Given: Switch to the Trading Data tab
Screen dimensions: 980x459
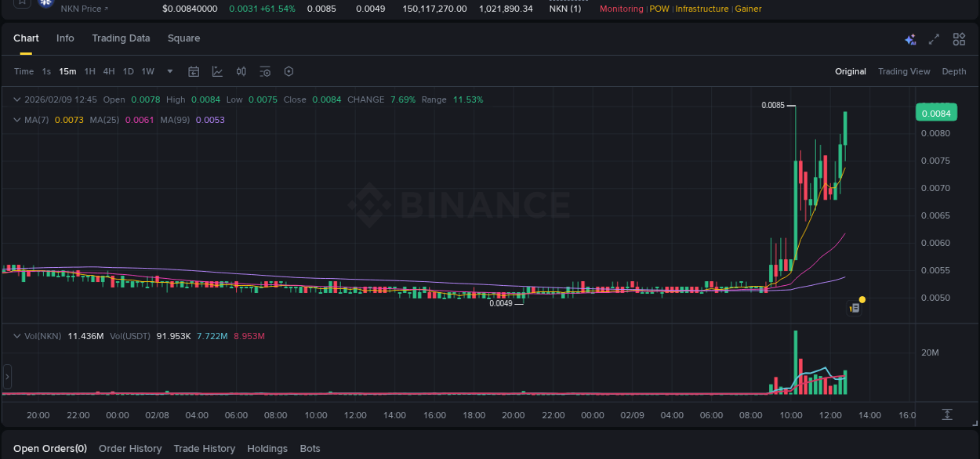Looking at the screenshot, I should [121, 38].
